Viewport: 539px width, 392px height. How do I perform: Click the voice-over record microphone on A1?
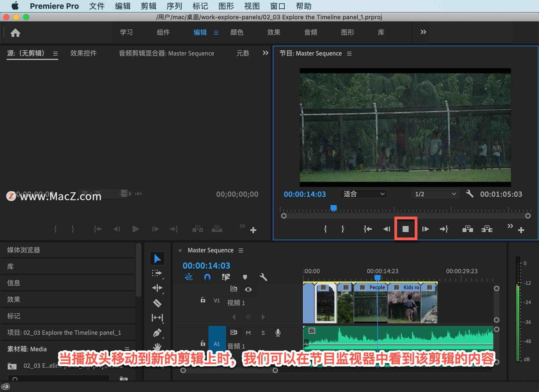[278, 333]
